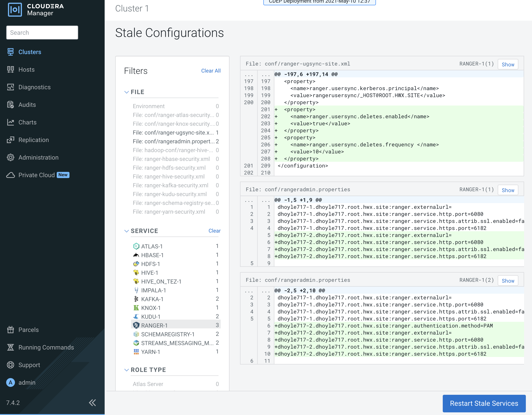Open Running Commands hourglass icon

(11, 347)
